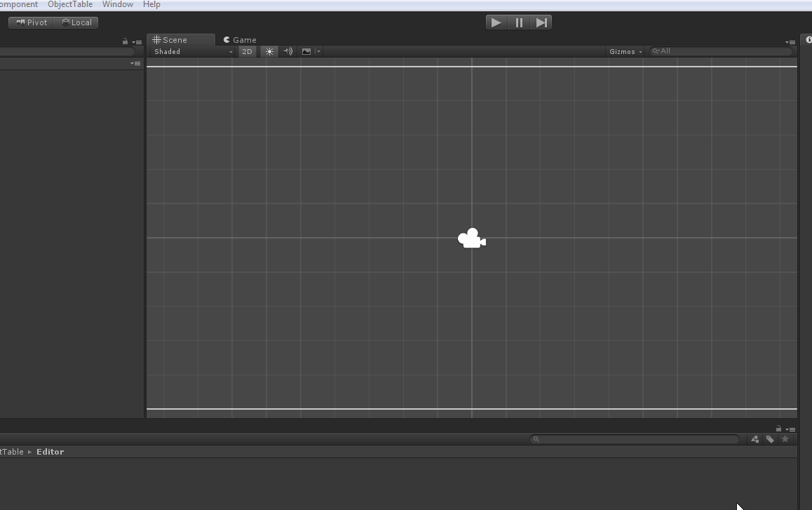Advance one frame with the Step button

coord(541,22)
